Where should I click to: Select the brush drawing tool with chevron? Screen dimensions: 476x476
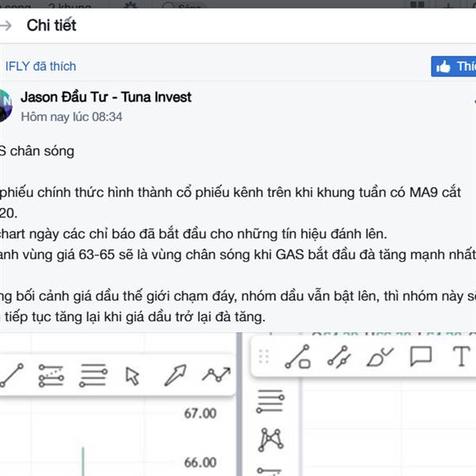[x=380, y=357]
